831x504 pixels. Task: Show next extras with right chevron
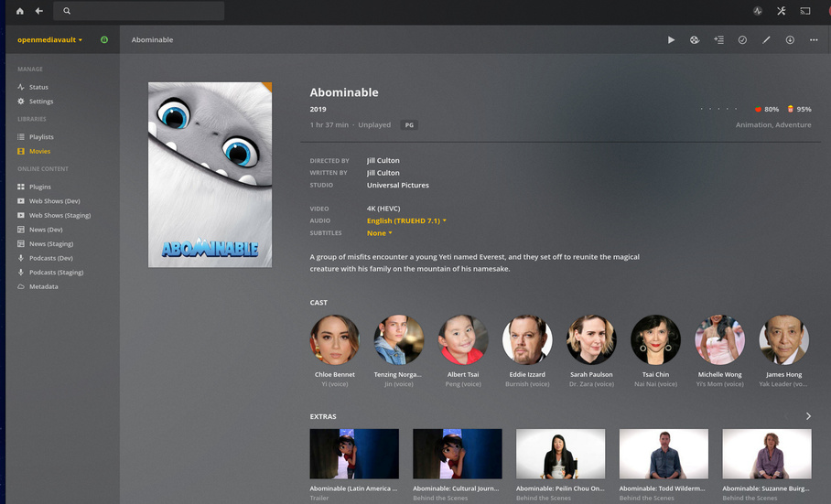click(x=808, y=416)
